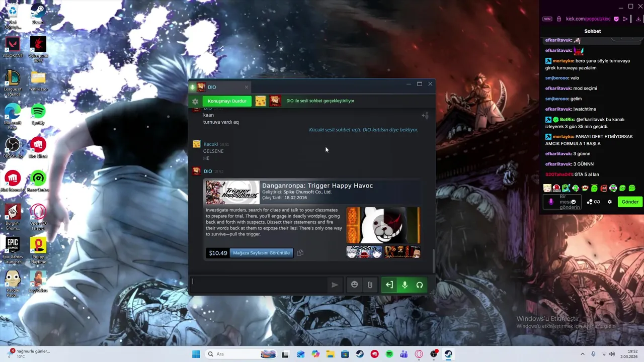Mute audio output with headphone icon

pos(420,285)
